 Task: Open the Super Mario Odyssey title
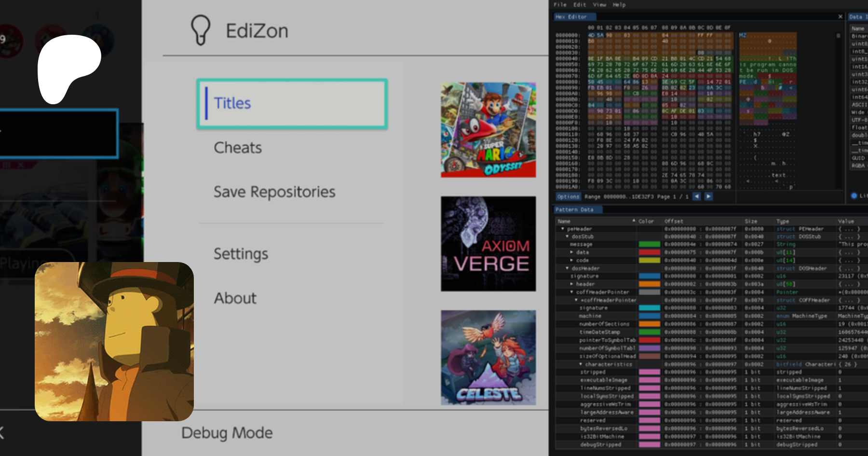point(488,130)
